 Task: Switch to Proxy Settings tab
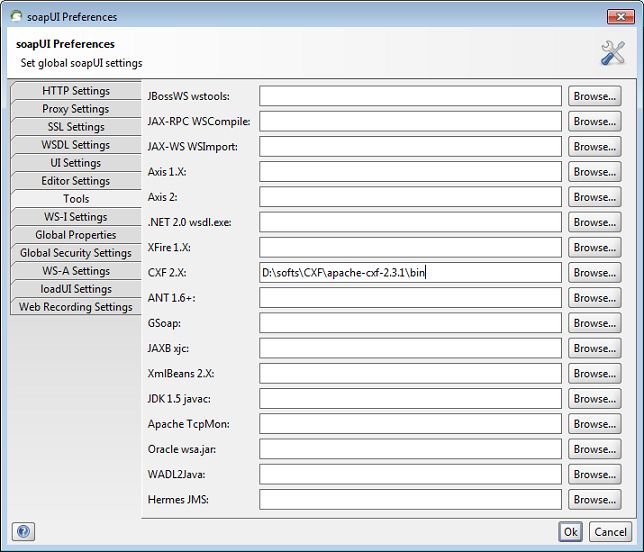pyautogui.click(x=76, y=109)
